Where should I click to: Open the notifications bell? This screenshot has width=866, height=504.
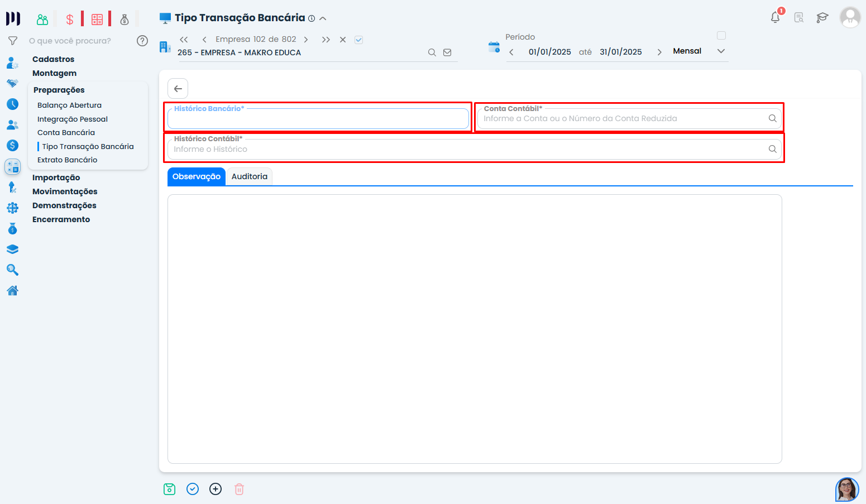pyautogui.click(x=776, y=17)
